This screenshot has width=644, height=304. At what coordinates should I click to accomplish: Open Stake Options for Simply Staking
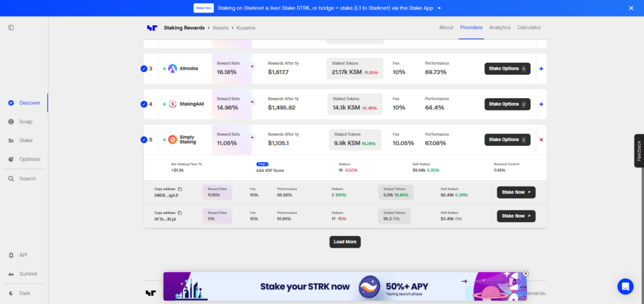coord(507,139)
